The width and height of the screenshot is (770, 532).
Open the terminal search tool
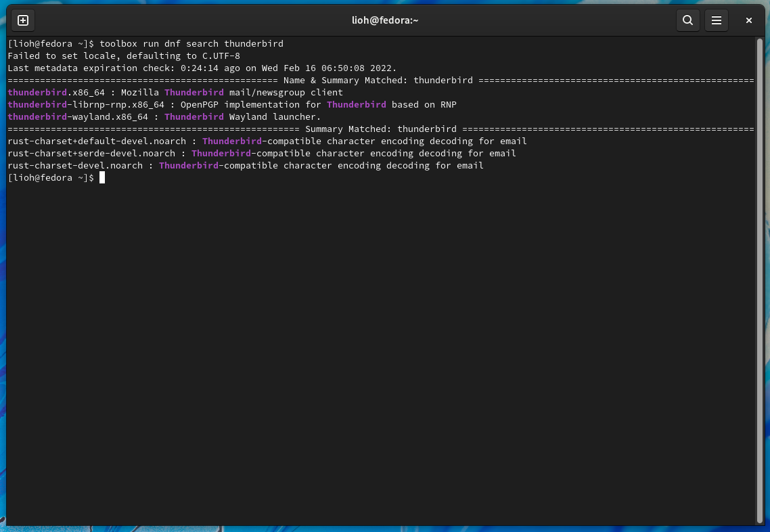pos(687,20)
